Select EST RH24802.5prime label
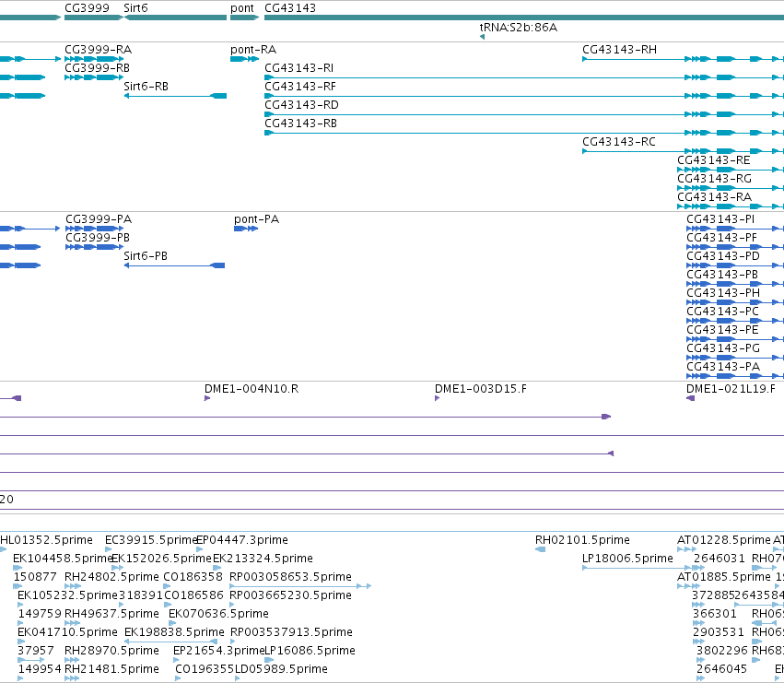Viewport: 784px width, 683px height. pos(112,577)
